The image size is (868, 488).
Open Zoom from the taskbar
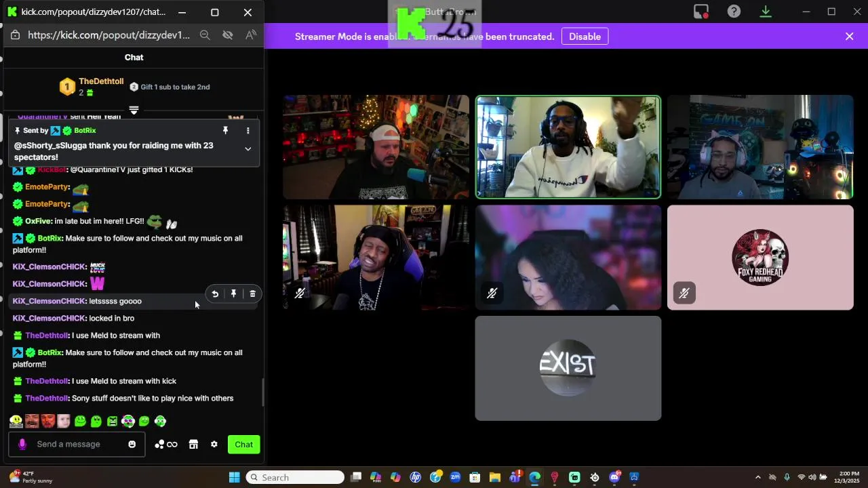point(455,477)
